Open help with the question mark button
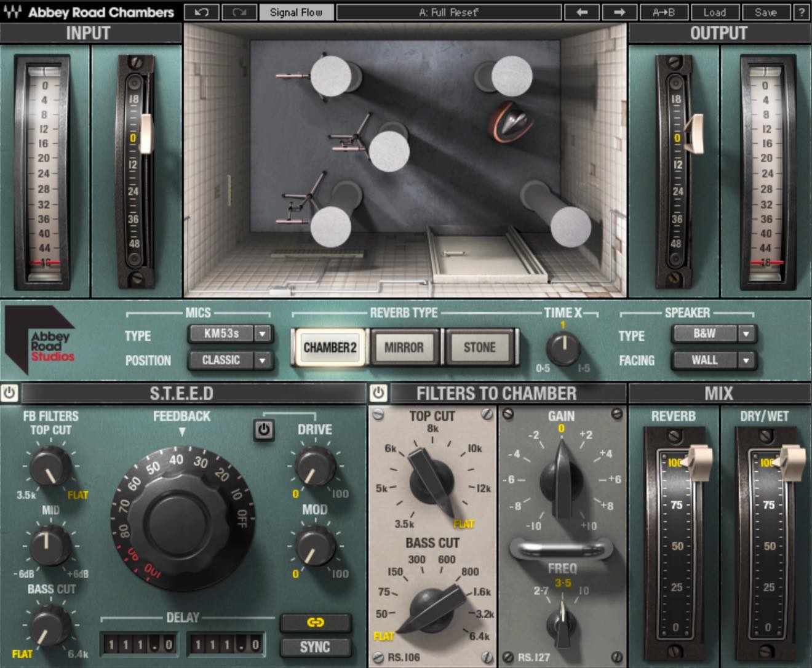The width and height of the screenshot is (812, 668). [801, 12]
